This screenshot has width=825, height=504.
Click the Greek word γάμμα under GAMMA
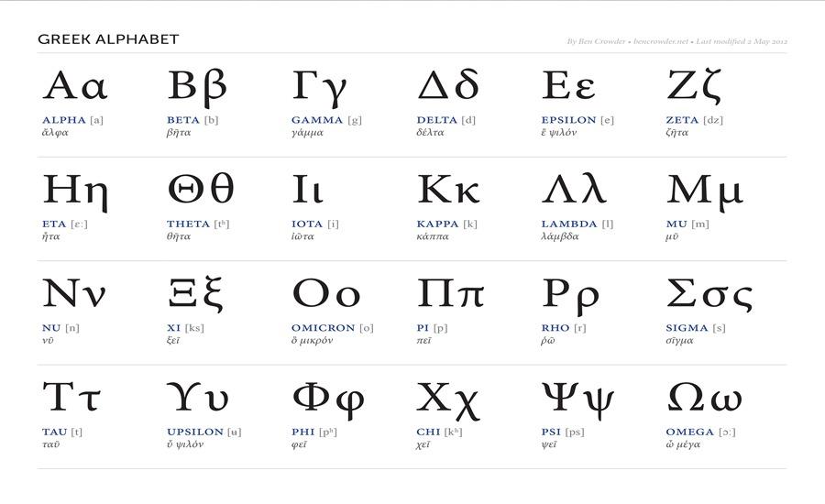click(307, 133)
